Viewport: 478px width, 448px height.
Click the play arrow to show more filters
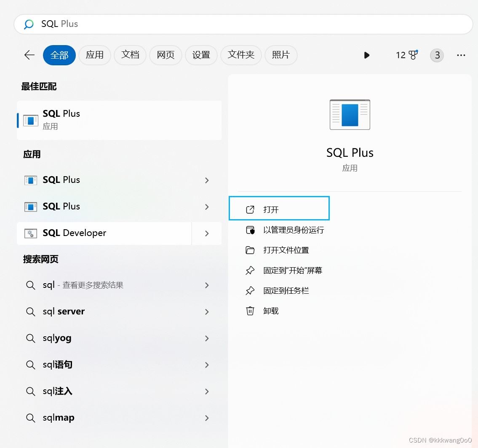tap(367, 55)
